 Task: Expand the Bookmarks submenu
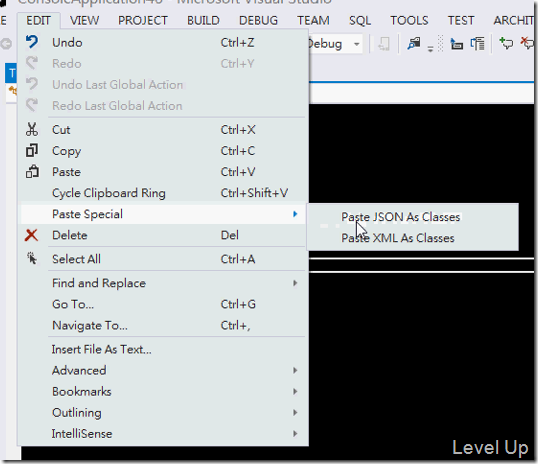pos(295,392)
